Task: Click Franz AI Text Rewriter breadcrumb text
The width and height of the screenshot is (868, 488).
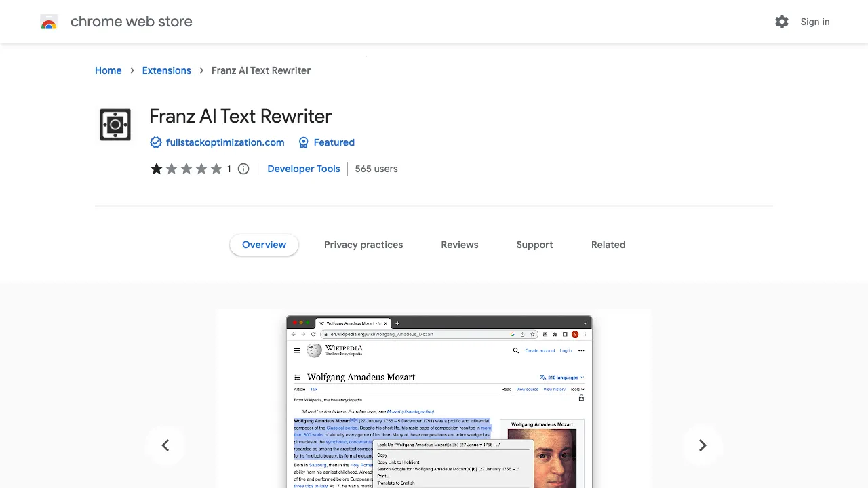Action: (x=261, y=70)
